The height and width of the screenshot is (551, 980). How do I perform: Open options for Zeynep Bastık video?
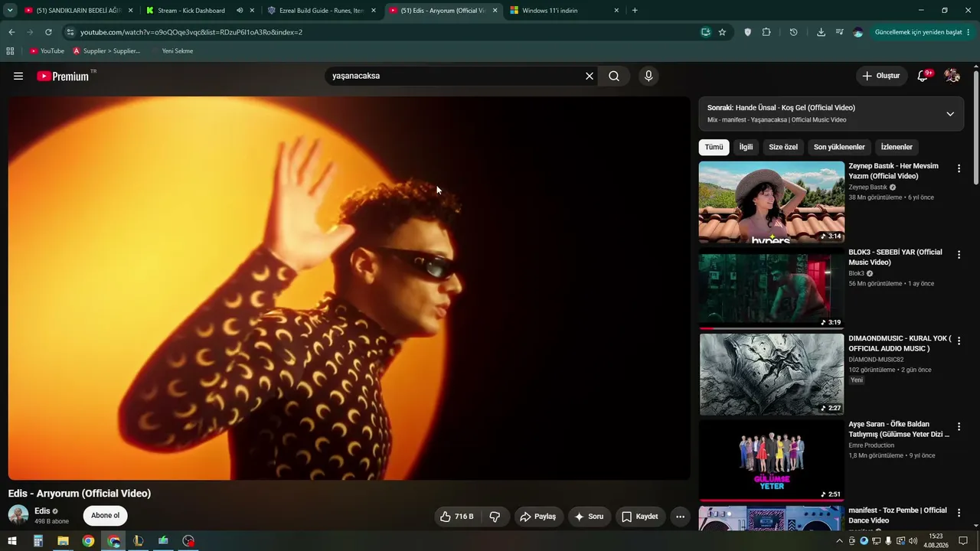pyautogui.click(x=959, y=168)
